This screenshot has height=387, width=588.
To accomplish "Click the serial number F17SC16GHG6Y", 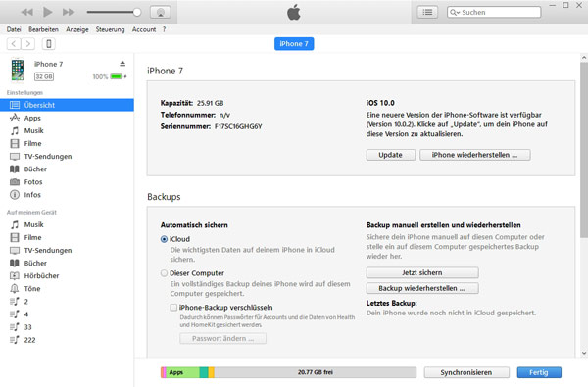I will tap(238, 126).
